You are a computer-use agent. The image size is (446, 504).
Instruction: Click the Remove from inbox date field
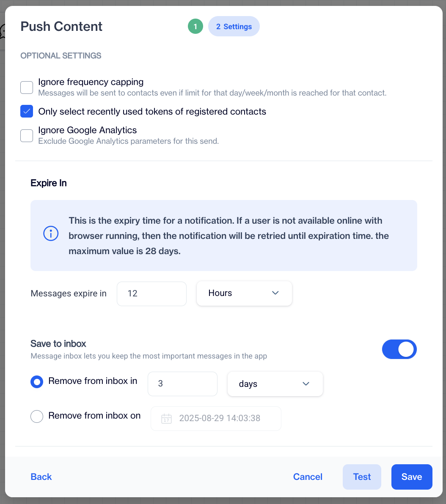click(220, 419)
